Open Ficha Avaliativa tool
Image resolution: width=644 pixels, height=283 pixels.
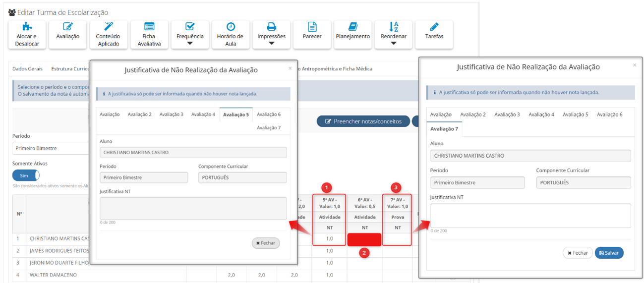click(149, 35)
